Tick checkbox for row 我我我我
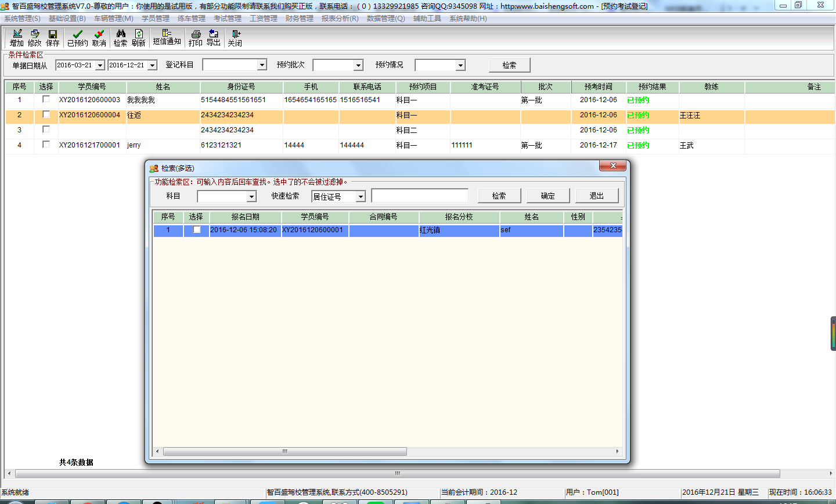Screen dimensions: 836x504 pos(46,99)
